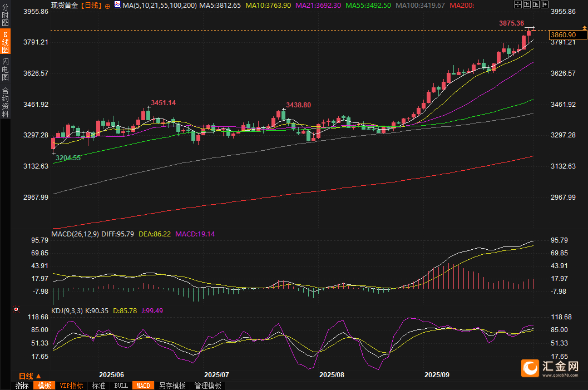
Task: Open the 合约资料 sidebar tab
Action: click(5, 102)
